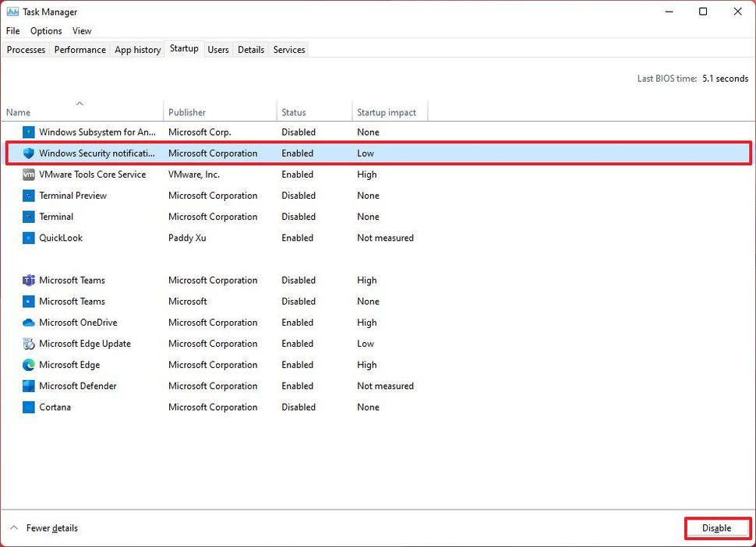Click the Microsoft Defender shield icon

click(29, 386)
